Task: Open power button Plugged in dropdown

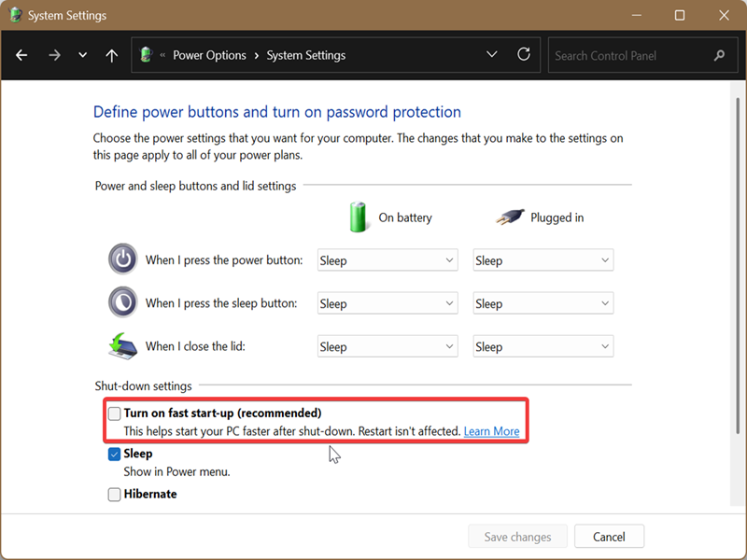Action: pyautogui.click(x=543, y=260)
